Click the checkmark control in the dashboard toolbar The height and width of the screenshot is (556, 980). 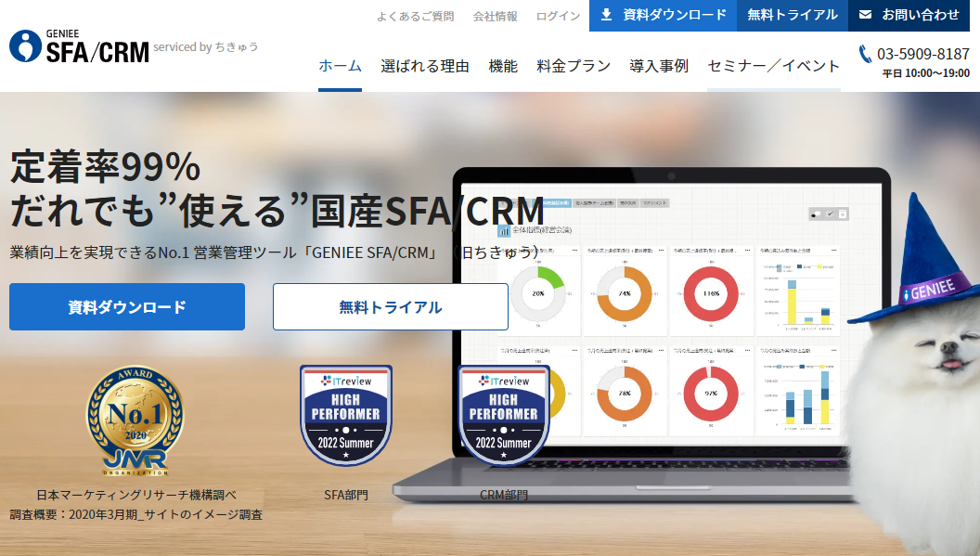pos(831,214)
